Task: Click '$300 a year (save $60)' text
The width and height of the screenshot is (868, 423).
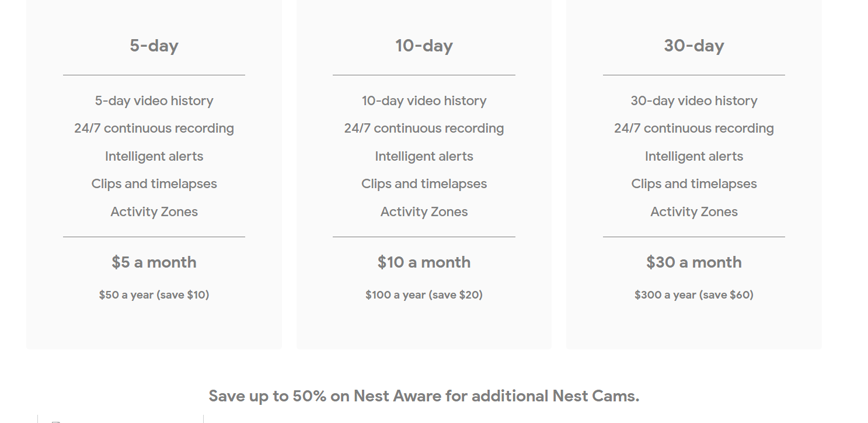Action: coord(694,295)
